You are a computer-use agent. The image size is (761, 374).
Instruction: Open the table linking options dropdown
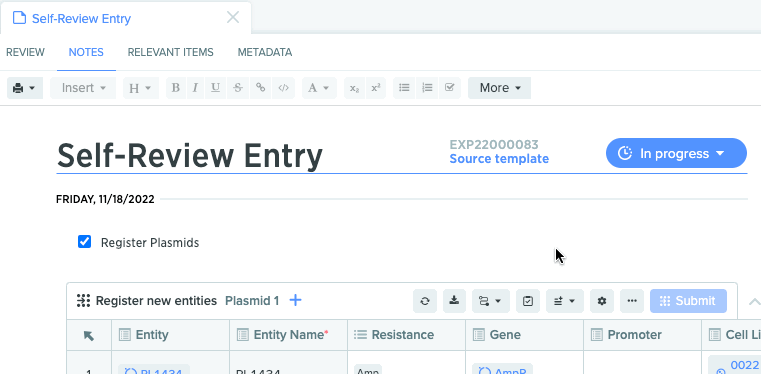click(x=491, y=301)
